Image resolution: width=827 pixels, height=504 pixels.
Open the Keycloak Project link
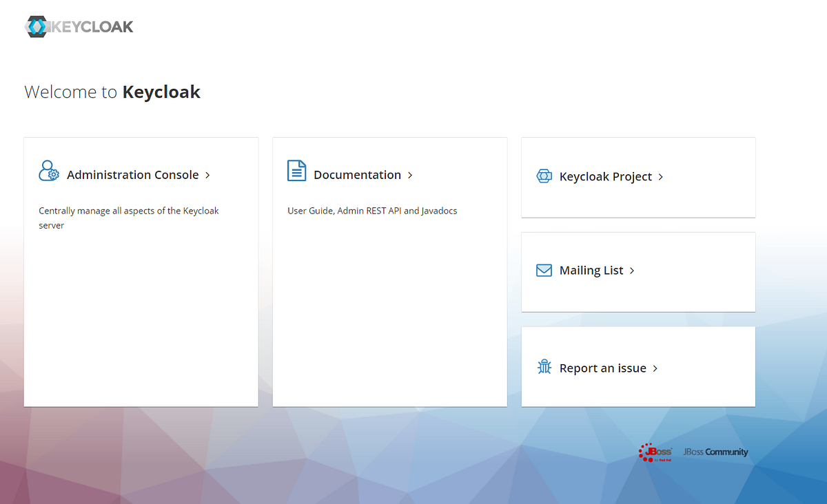pyautogui.click(x=605, y=176)
